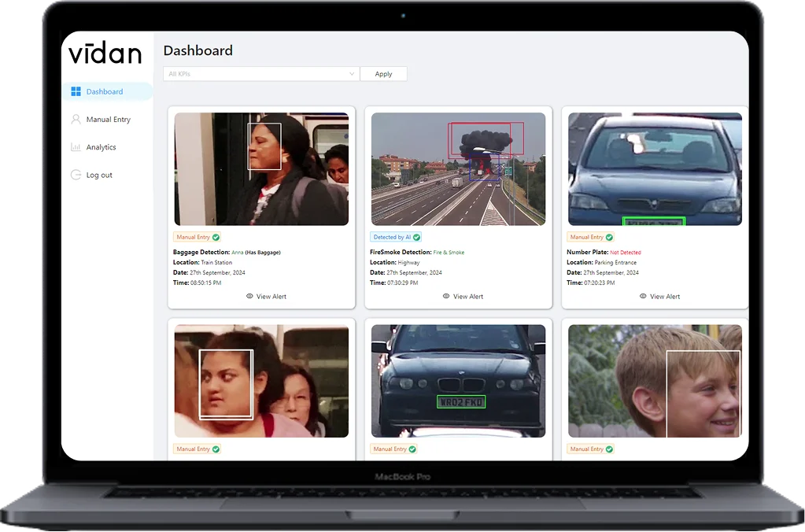Click the vidan logo

[105, 54]
